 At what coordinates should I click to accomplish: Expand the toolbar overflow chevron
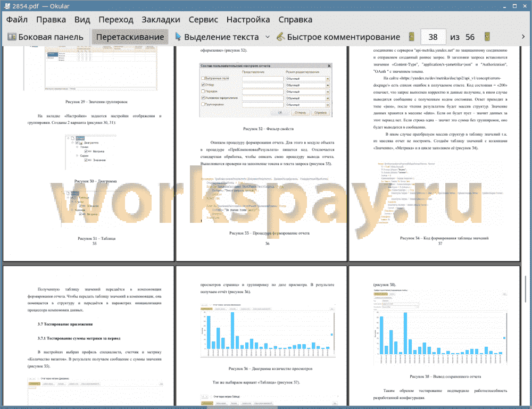coord(523,37)
